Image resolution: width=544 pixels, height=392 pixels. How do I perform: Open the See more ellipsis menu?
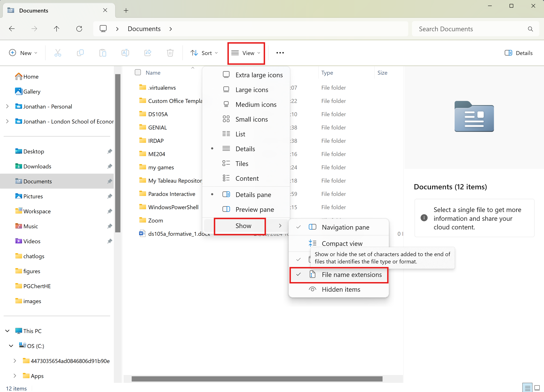coord(280,53)
